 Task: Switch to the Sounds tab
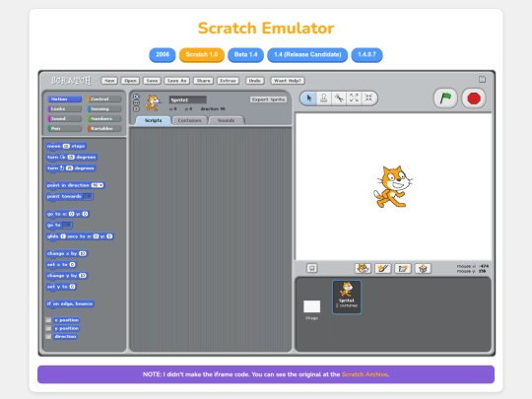pos(226,120)
